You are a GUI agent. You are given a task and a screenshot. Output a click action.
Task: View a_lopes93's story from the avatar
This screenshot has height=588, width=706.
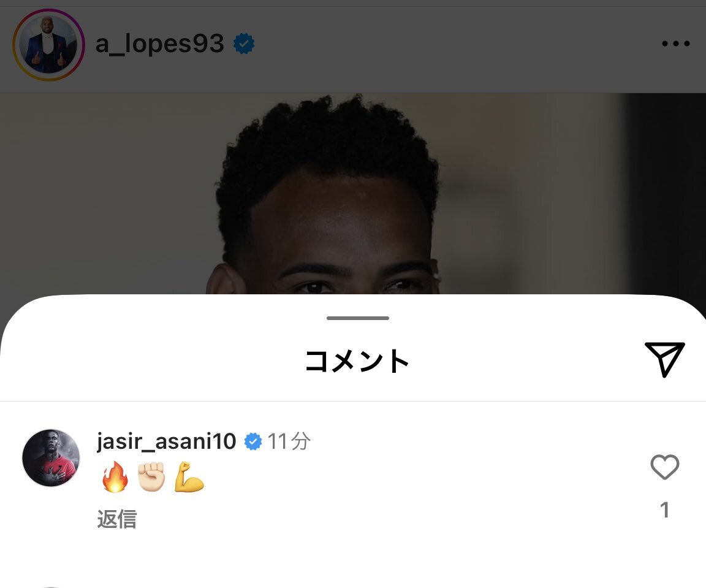coord(48,45)
